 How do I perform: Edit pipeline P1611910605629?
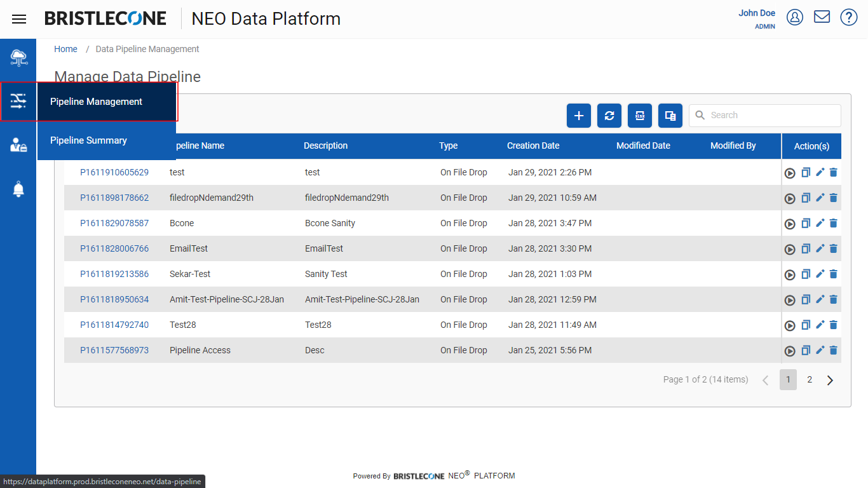coord(820,172)
